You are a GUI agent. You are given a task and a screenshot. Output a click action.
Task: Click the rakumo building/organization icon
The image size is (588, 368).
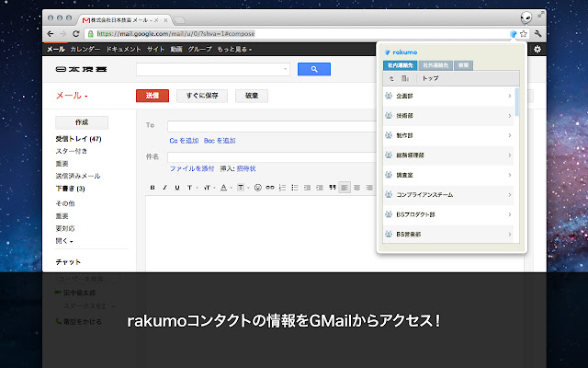404,78
